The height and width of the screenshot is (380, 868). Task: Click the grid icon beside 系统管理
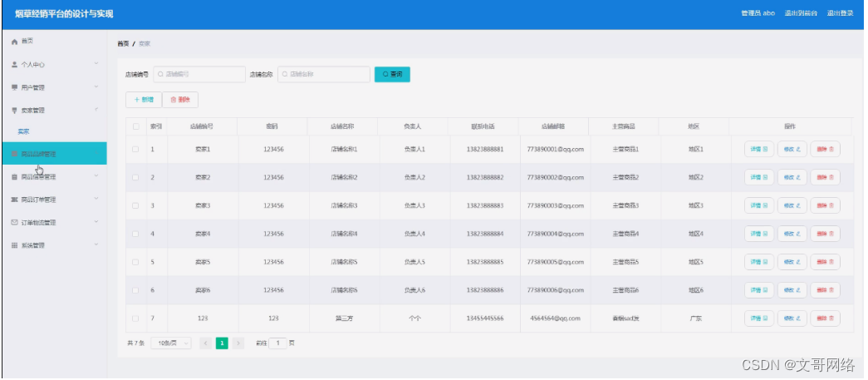click(15, 245)
